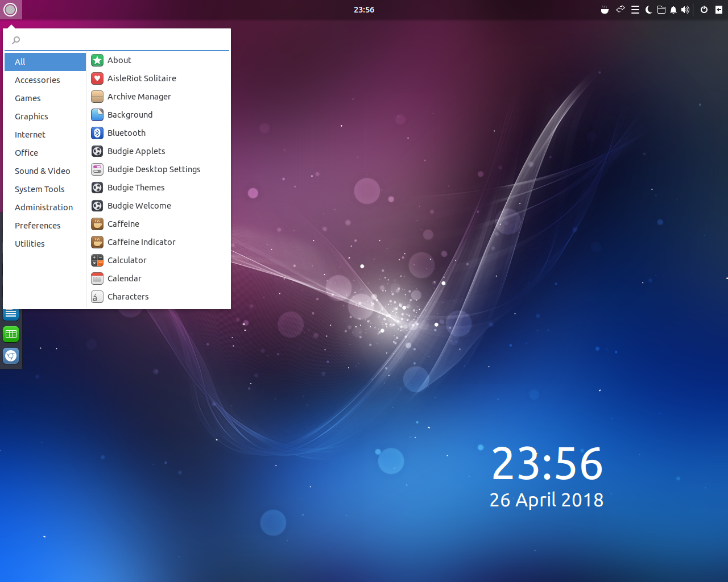
Task: Select the Preferences category
Action: tap(45, 226)
